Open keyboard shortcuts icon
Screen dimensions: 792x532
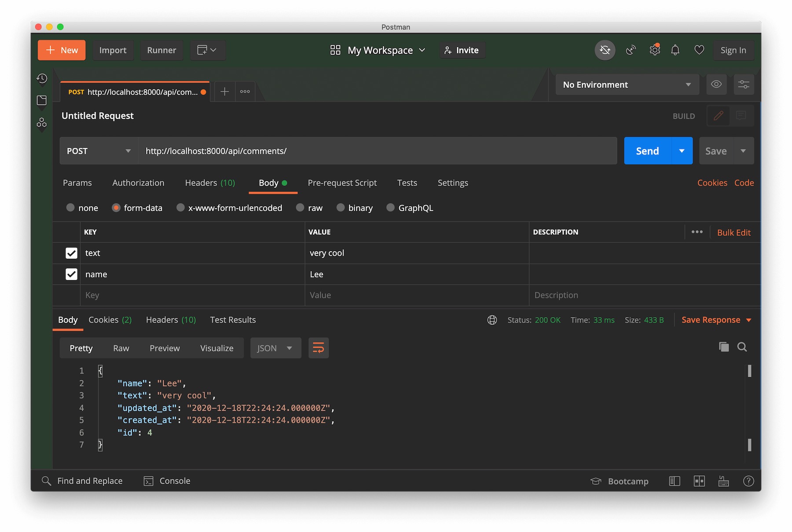[724, 481]
